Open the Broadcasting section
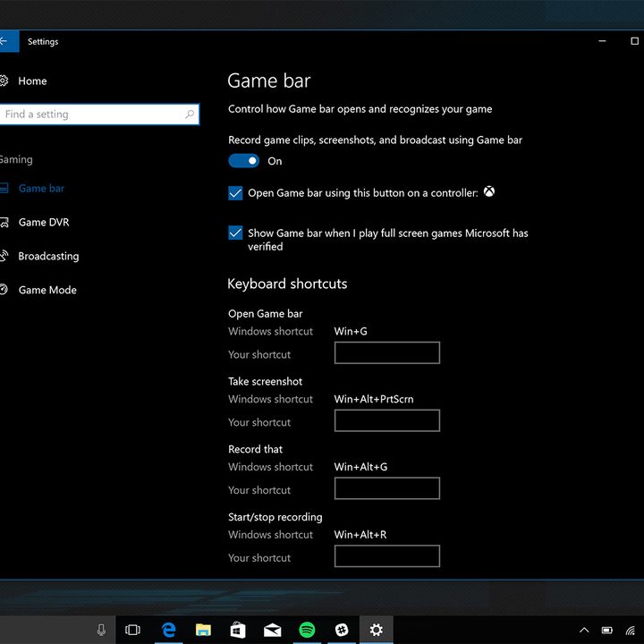Viewport: 644px width, 644px height. coord(48,257)
